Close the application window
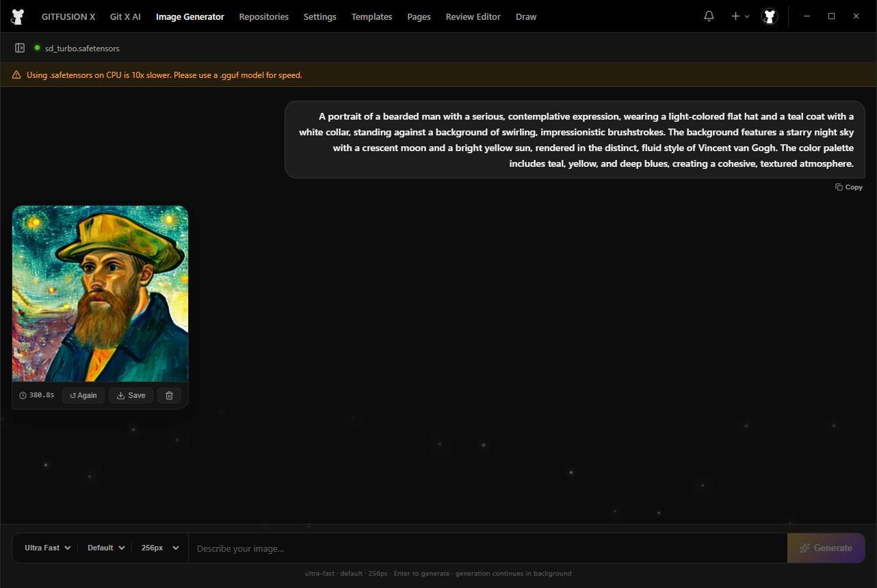Viewport: 877px width, 588px height. [856, 16]
